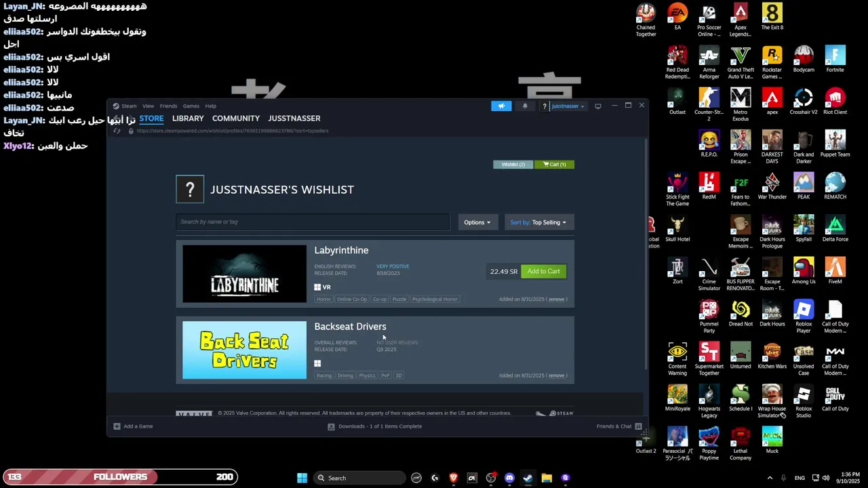The width and height of the screenshot is (868, 488).
Task: Open the Steam menu in title bar
Action: (125, 106)
